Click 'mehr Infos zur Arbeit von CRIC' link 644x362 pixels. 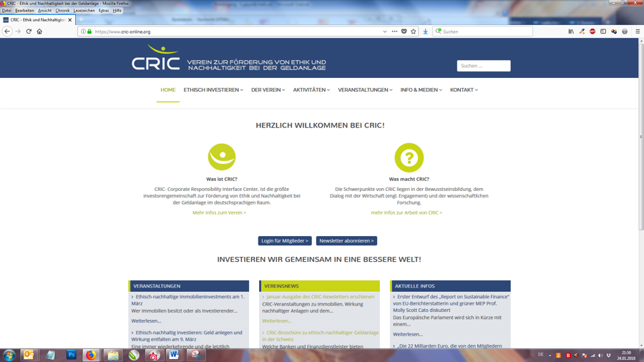point(406,212)
